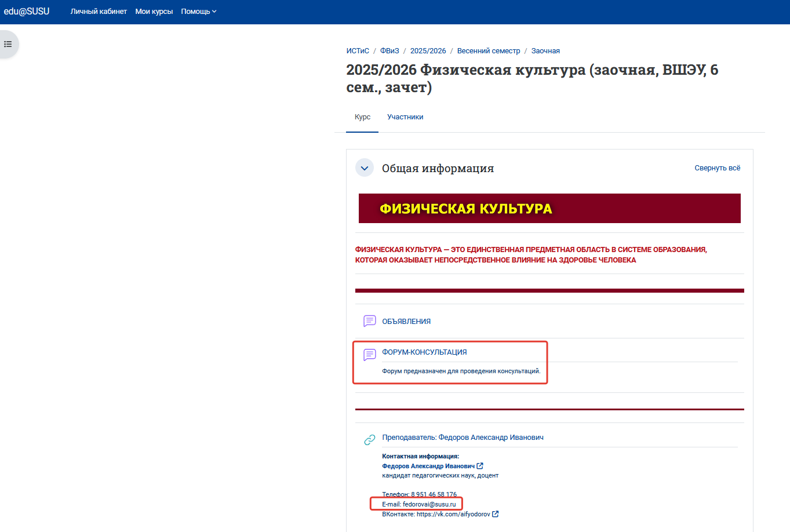Click Свернуть всё to collapse all sections
Image resolution: width=790 pixels, height=532 pixels.
coord(718,168)
